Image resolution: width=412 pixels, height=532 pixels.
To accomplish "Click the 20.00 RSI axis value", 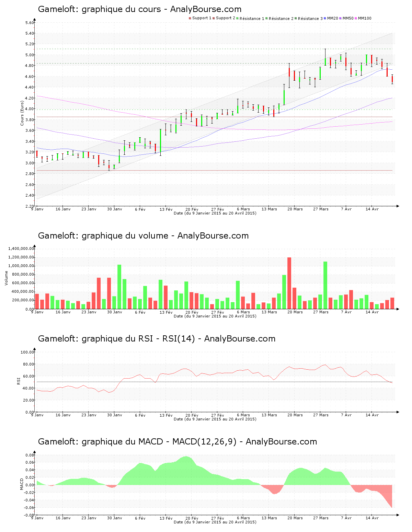I will [x=28, y=400].
